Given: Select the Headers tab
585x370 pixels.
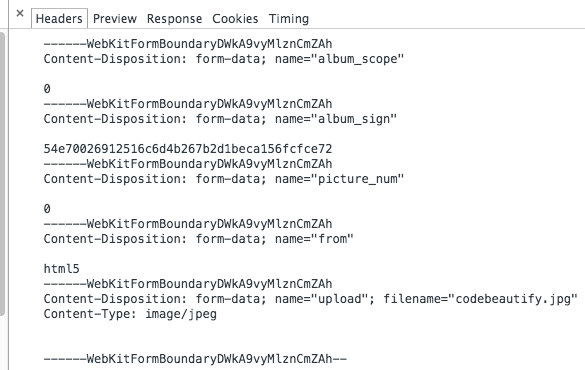Looking at the screenshot, I should coord(59,19).
